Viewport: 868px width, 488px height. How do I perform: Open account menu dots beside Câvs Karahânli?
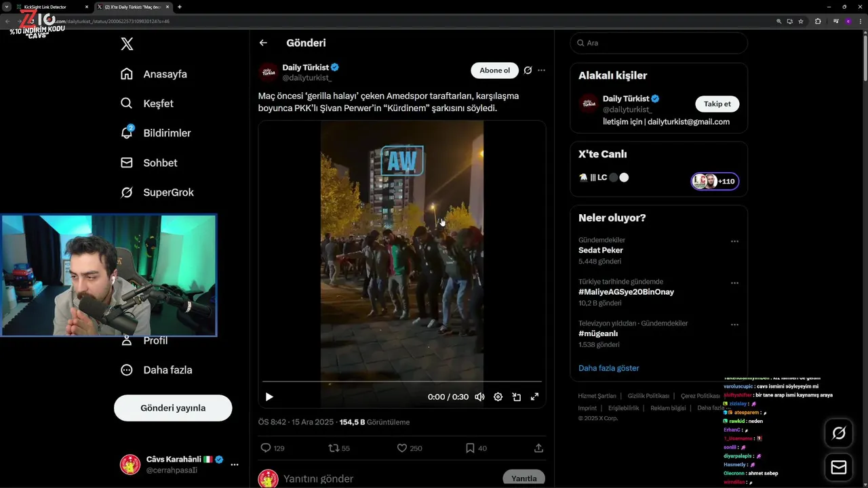coord(235,464)
